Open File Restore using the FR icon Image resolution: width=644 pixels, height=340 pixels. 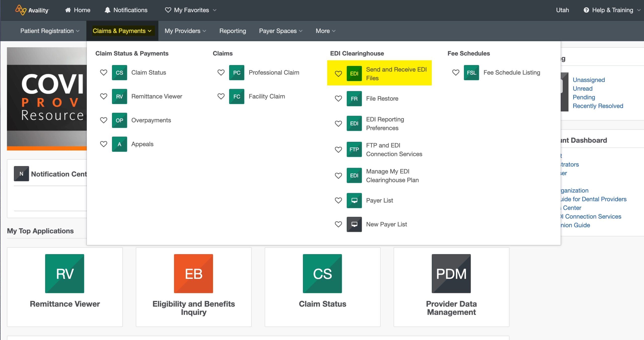pos(354,99)
